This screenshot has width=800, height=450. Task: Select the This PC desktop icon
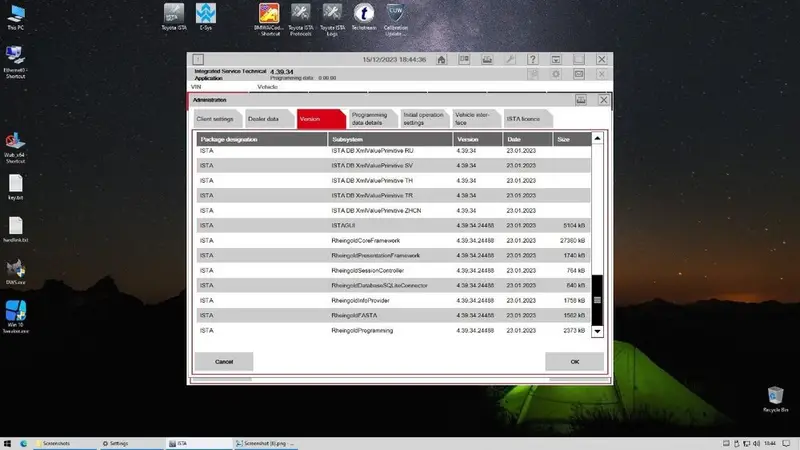coord(15,17)
